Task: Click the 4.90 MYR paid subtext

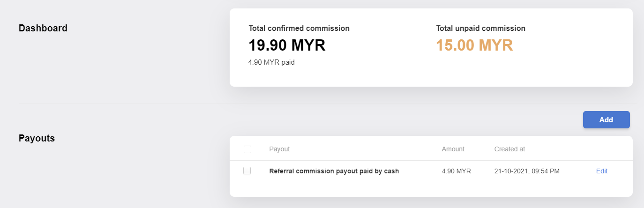Action: 271,62
